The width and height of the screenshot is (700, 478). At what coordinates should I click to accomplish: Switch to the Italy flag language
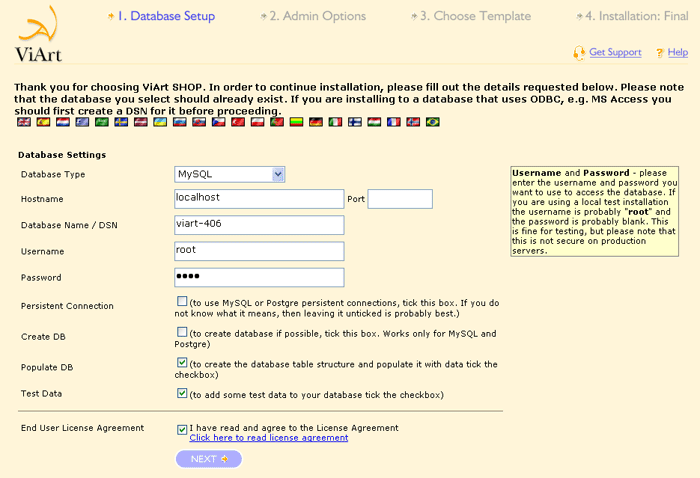(x=335, y=122)
